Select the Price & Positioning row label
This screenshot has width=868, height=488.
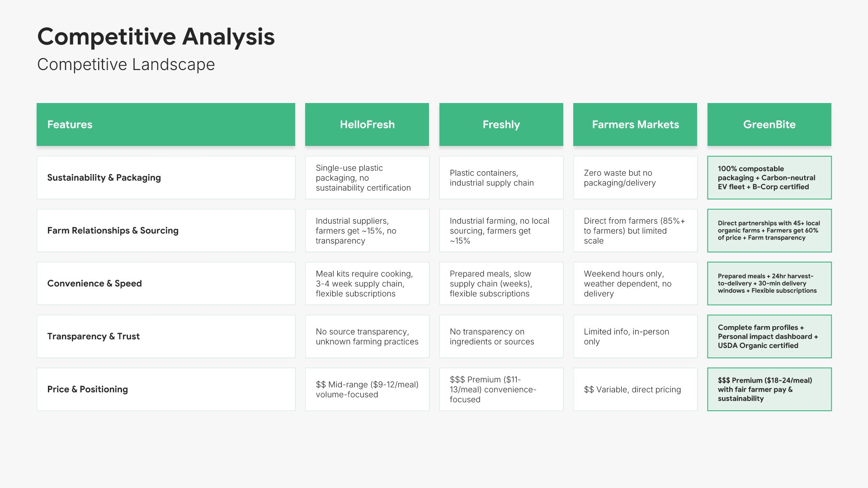click(88, 389)
